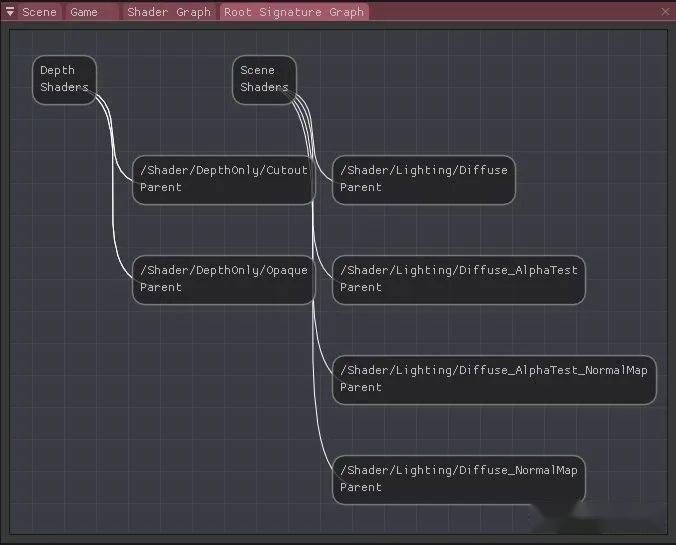Select the Scene Shaders root node
676x545 pixels.
click(264, 79)
